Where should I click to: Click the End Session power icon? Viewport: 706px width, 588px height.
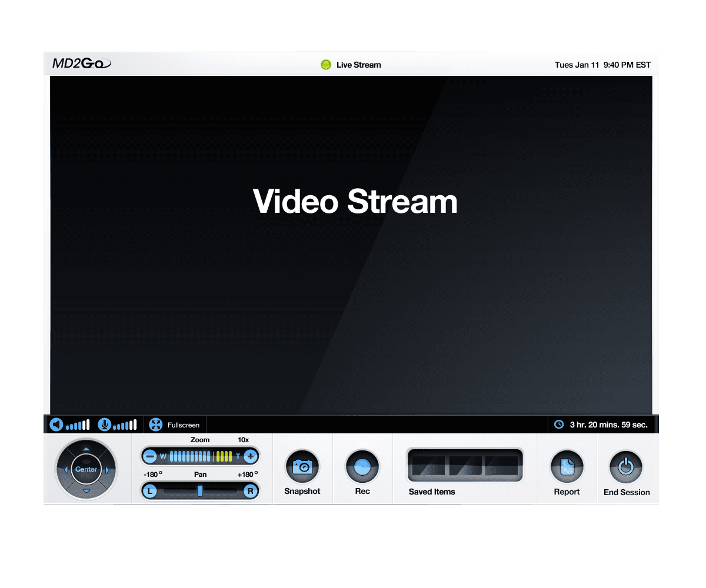coord(627,467)
